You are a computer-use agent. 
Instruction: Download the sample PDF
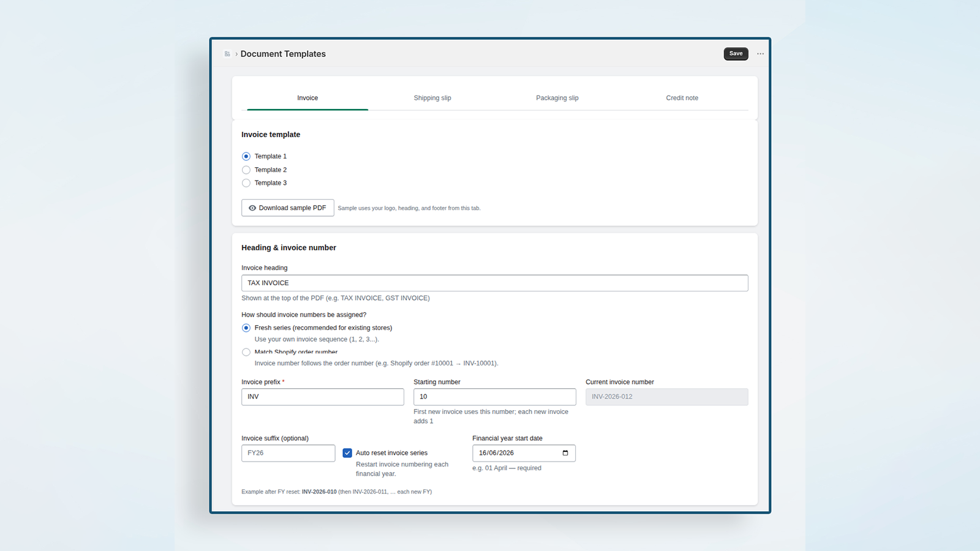point(288,208)
